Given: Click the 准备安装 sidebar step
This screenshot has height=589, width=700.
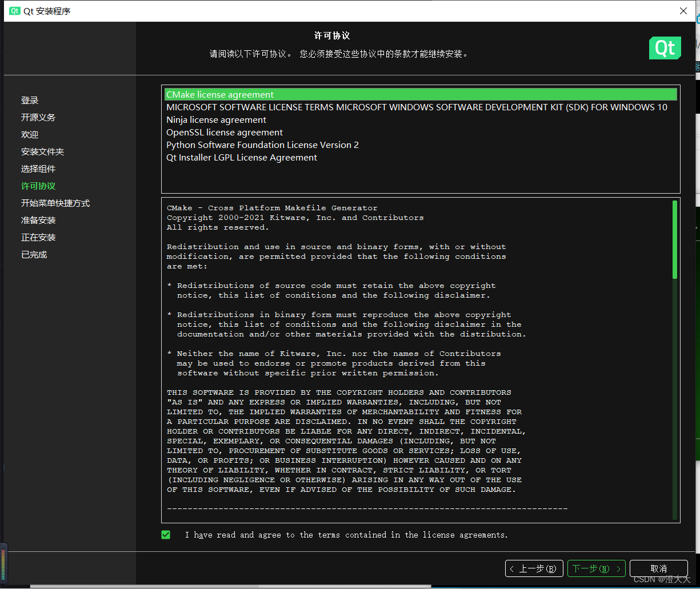Looking at the screenshot, I should 38,221.
